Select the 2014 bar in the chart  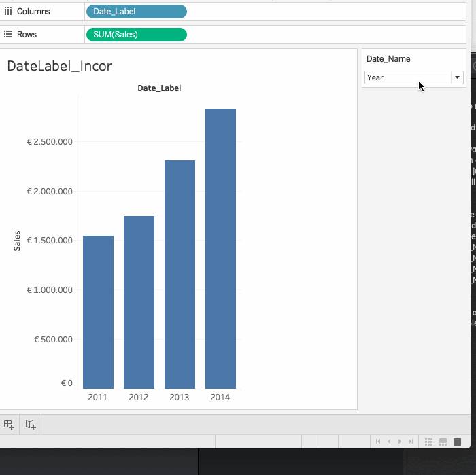coord(220,248)
